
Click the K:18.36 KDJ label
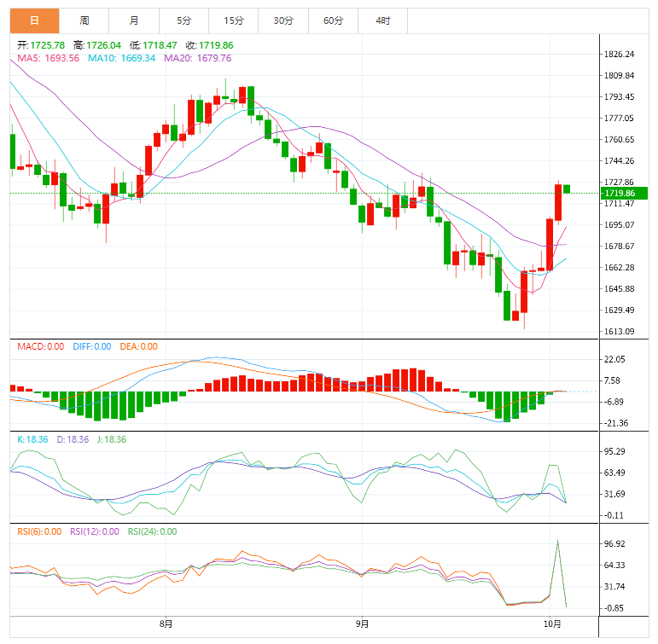32,439
